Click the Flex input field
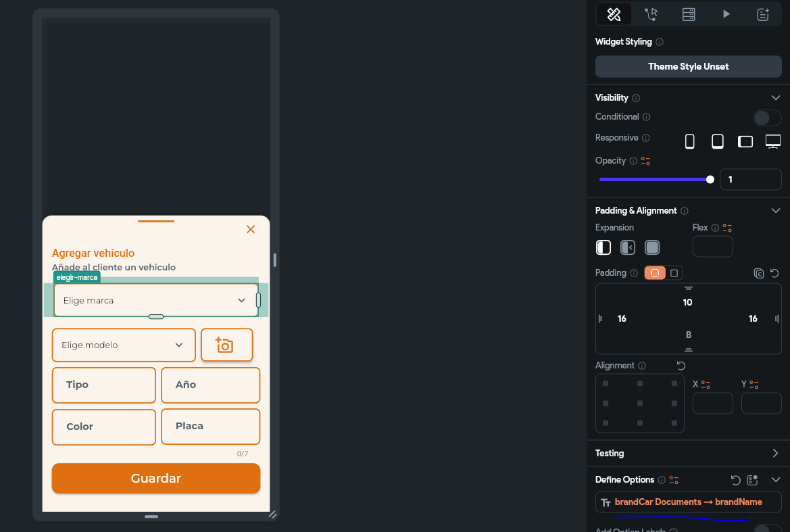The width and height of the screenshot is (790, 532). 712,247
